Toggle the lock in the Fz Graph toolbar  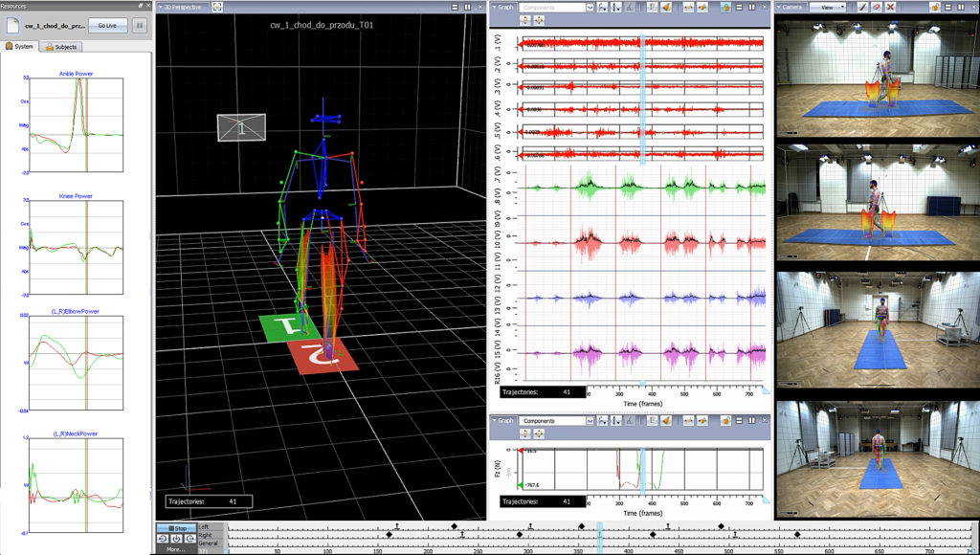[725, 421]
